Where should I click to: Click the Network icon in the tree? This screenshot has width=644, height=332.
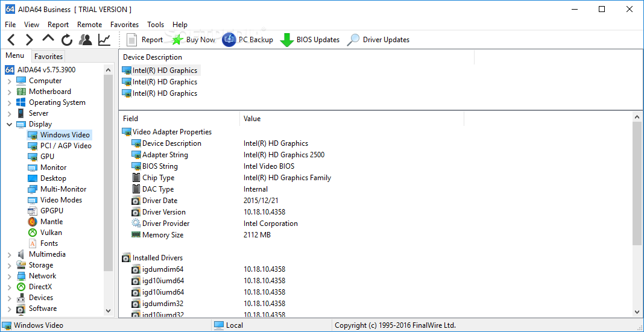(x=21, y=276)
